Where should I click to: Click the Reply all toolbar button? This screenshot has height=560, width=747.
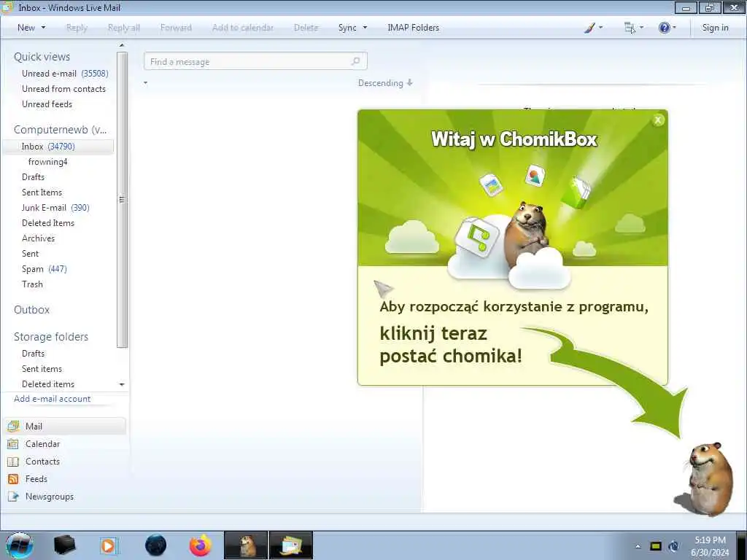(x=124, y=28)
